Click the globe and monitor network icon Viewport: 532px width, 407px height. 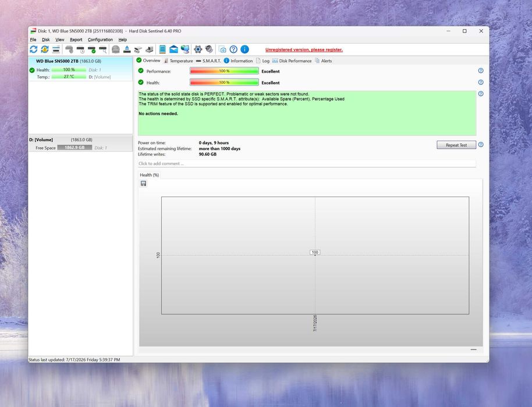pyautogui.click(x=185, y=49)
